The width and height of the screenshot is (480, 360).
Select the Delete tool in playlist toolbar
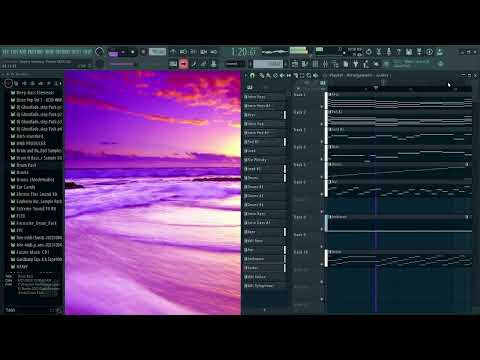(x=275, y=76)
